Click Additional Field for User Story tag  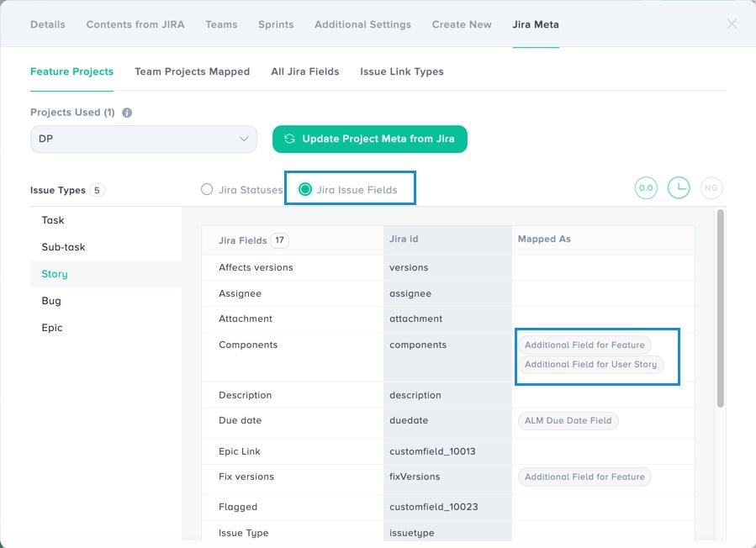590,365
